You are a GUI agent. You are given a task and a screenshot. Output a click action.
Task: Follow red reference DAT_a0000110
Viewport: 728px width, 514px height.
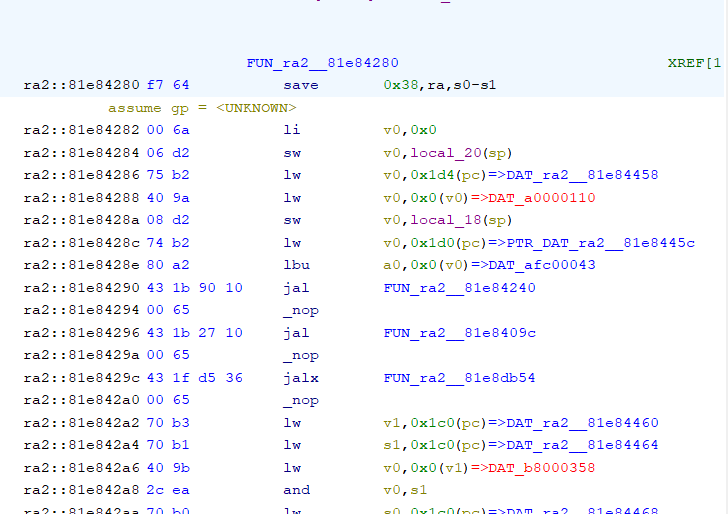point(542,198)
